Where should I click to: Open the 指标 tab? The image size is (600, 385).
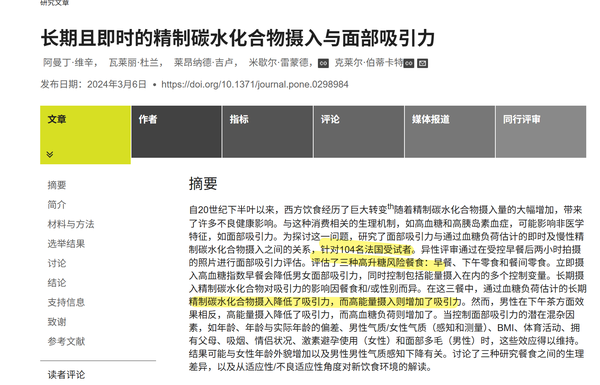[267, 132]
